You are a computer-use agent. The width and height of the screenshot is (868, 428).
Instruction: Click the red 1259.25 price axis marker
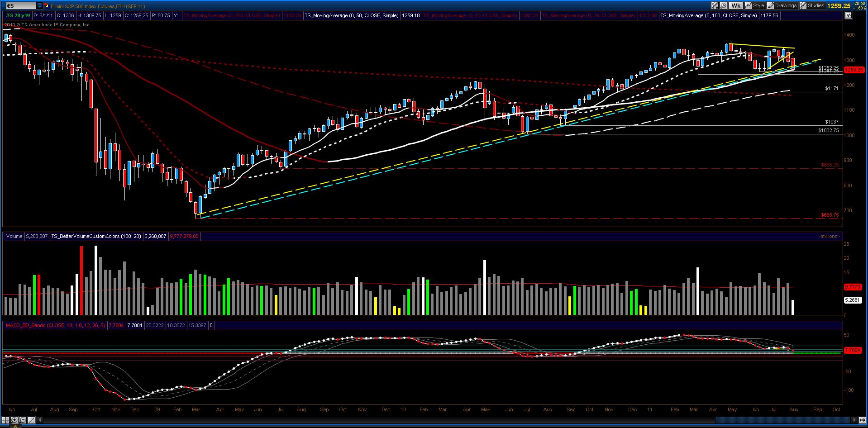(854, 70)
